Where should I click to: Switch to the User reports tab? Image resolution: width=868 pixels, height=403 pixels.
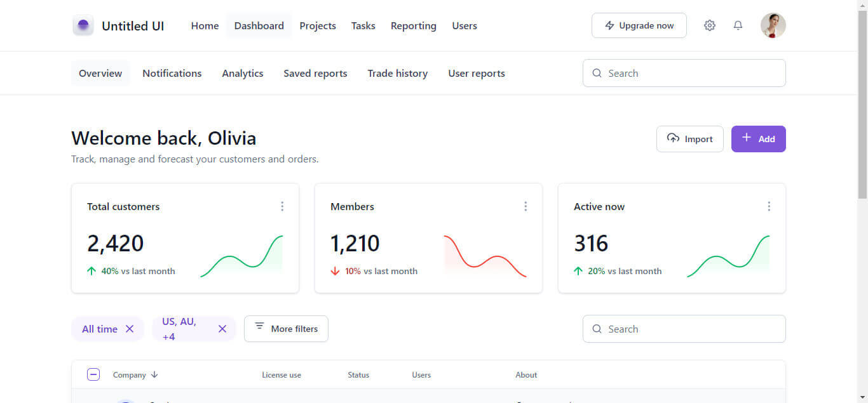(477, 73)
